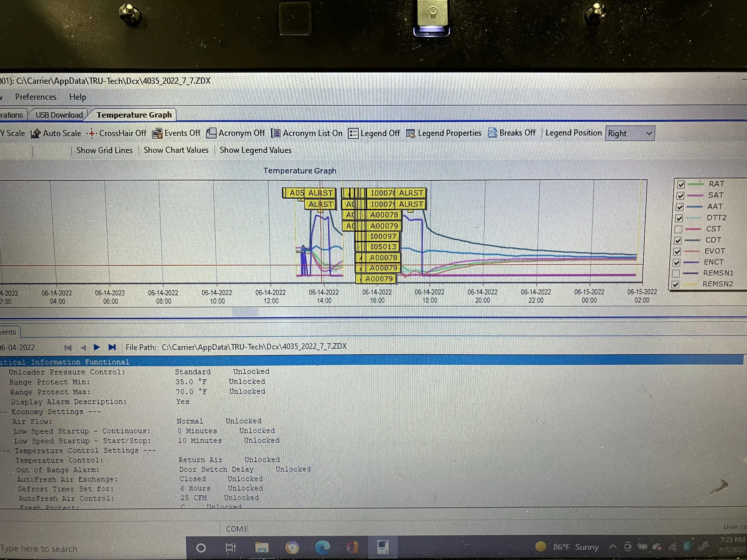Open Microsoft Edge from taskbar
The height and width of the screenshot is (560, 747).
pos(322,547)
